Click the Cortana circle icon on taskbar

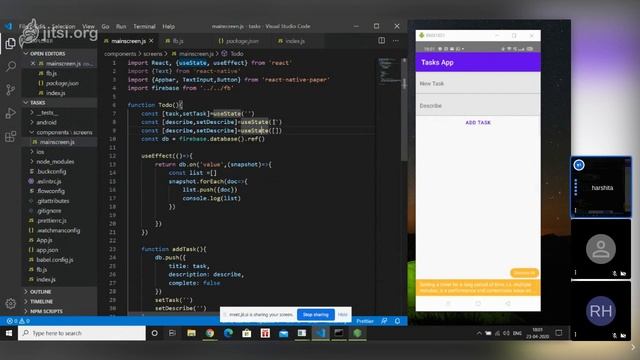(x=154, y=333)
